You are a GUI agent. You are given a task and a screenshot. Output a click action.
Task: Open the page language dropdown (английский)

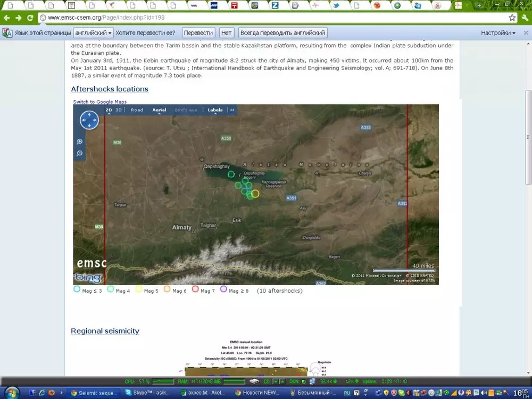94,33
